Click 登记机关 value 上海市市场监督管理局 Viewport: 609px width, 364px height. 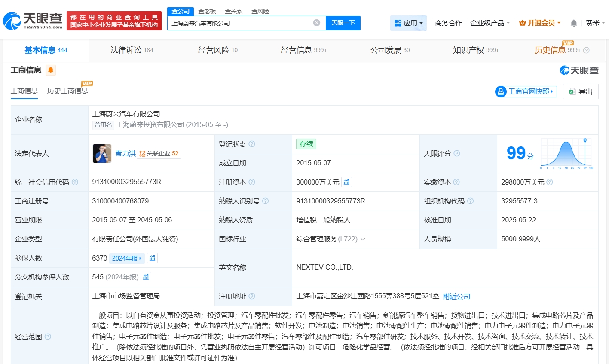tap(126, 296)
